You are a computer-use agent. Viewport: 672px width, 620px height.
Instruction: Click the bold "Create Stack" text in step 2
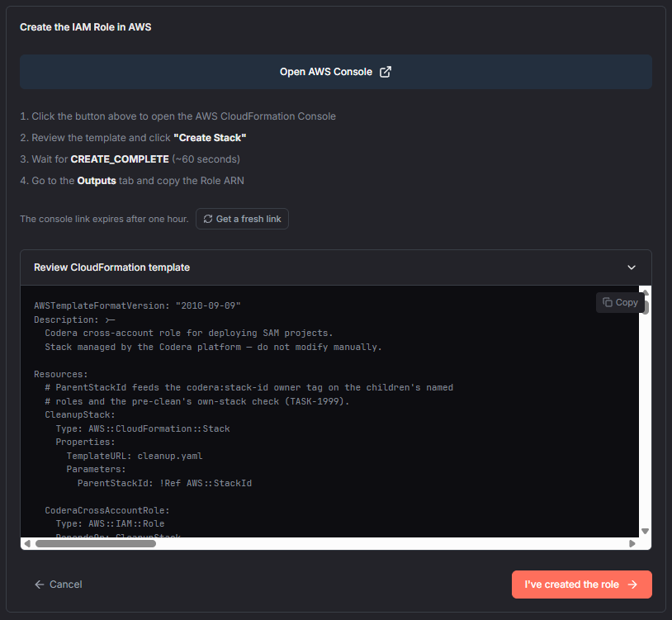[x=210, y=138]
